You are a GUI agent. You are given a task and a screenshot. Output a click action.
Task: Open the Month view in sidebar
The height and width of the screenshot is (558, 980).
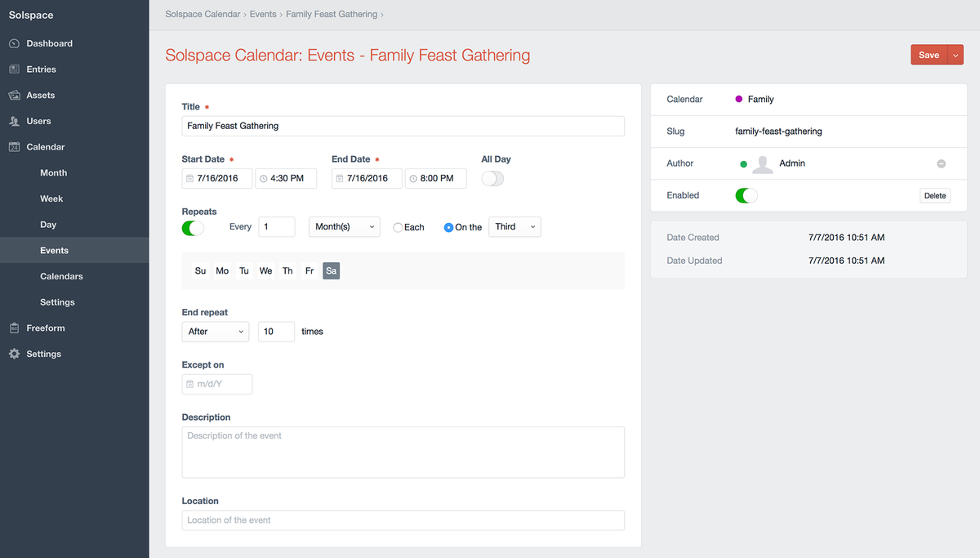tap(54, 173)
